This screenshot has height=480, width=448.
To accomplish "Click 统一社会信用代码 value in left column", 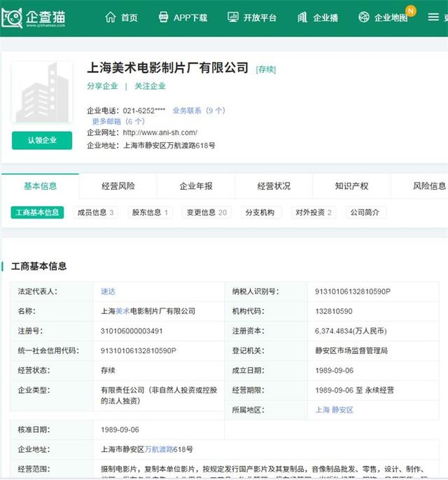I will [x=139, y=351].
